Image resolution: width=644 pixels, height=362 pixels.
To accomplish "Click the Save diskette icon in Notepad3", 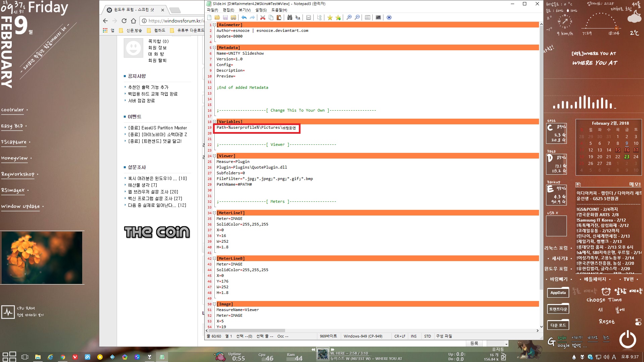I will tap(225, 17).
